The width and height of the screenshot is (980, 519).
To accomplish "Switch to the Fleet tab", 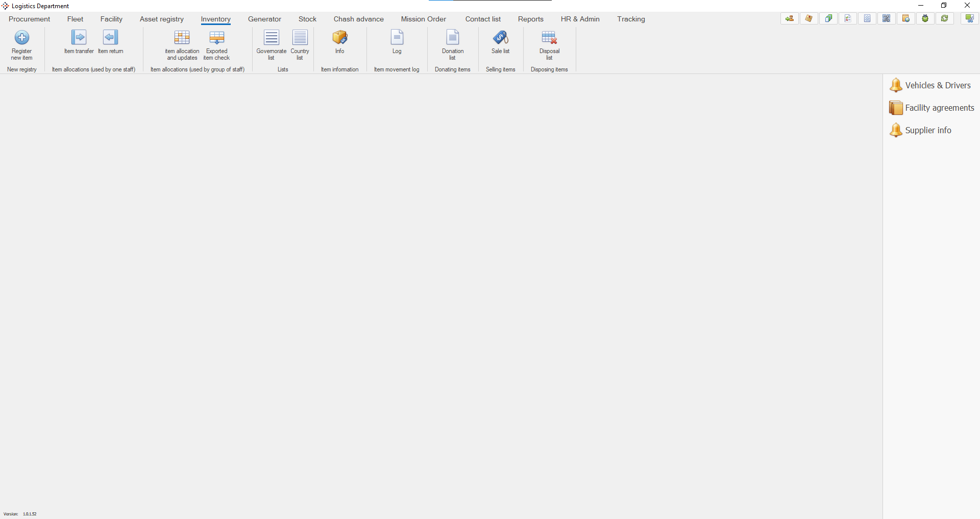I will pyautogui.click(x=75, y=19).
